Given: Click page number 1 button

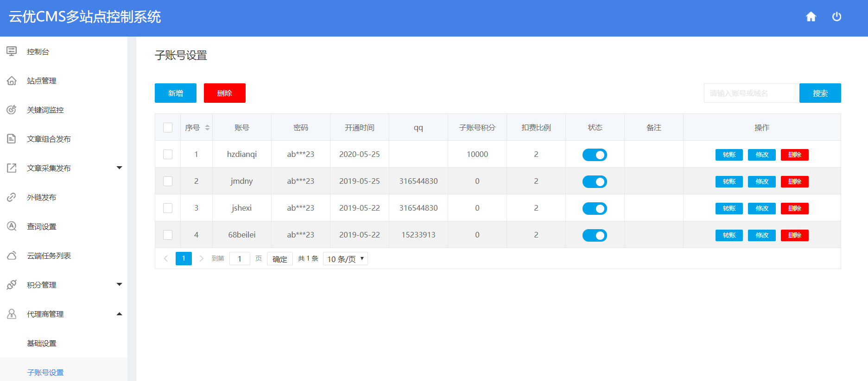Looking at the screenshot, I should point(184,258).
